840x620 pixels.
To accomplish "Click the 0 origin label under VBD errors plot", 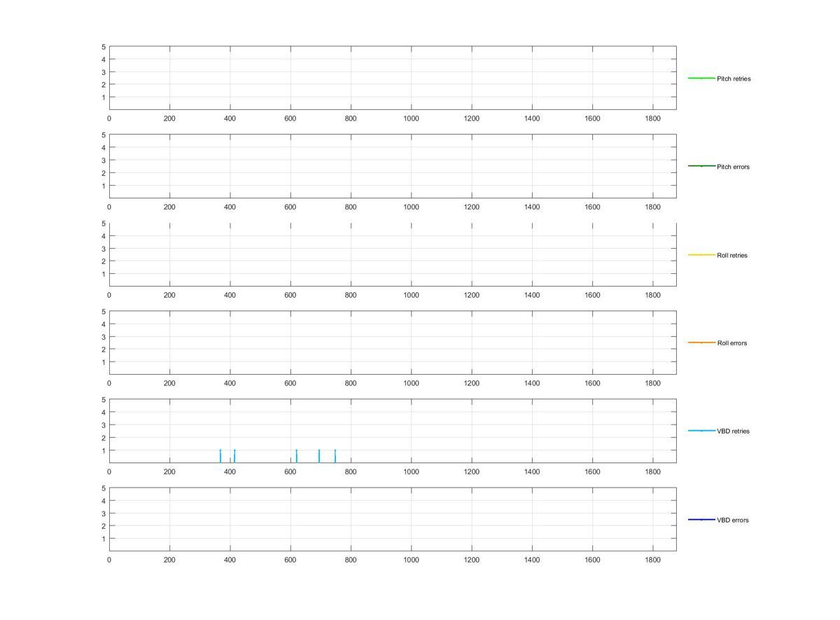I will coord(109,560).
